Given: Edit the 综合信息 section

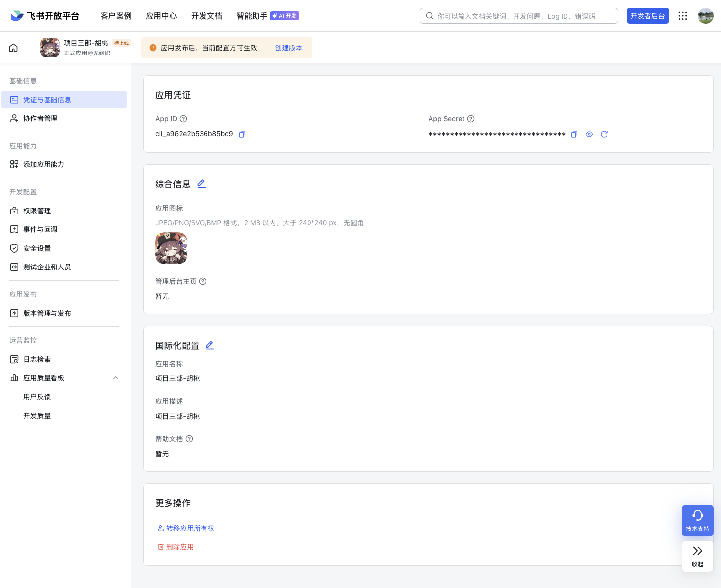Looking at the screenshot, I should click(x=201, y=184).
